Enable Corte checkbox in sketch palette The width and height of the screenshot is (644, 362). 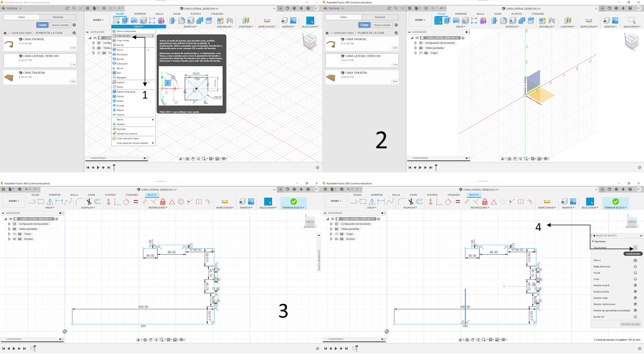(635, 279)
